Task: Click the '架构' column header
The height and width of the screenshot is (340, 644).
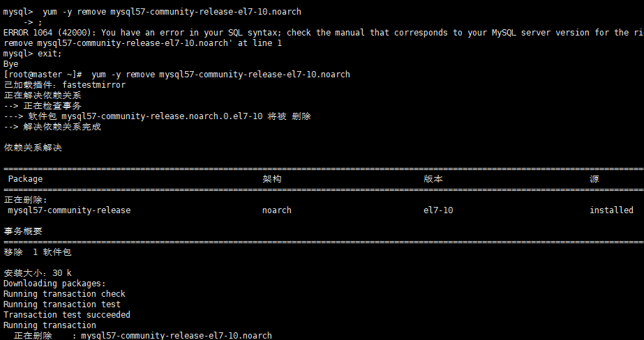Action: [x=272, y=179]
